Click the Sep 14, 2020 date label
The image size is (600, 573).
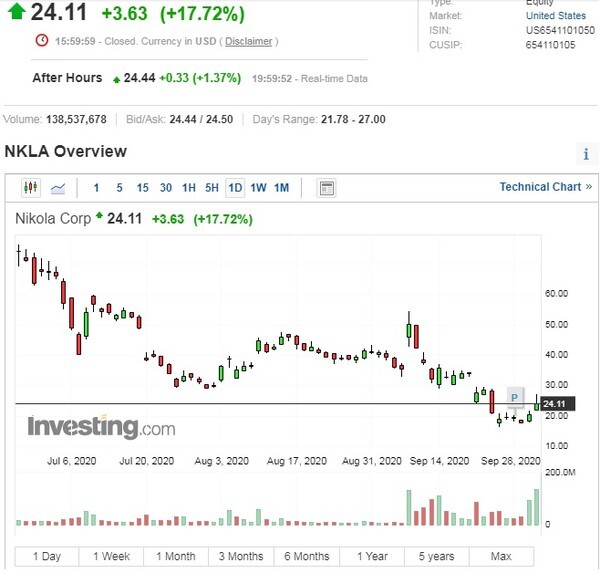click(x=439, y=461)
